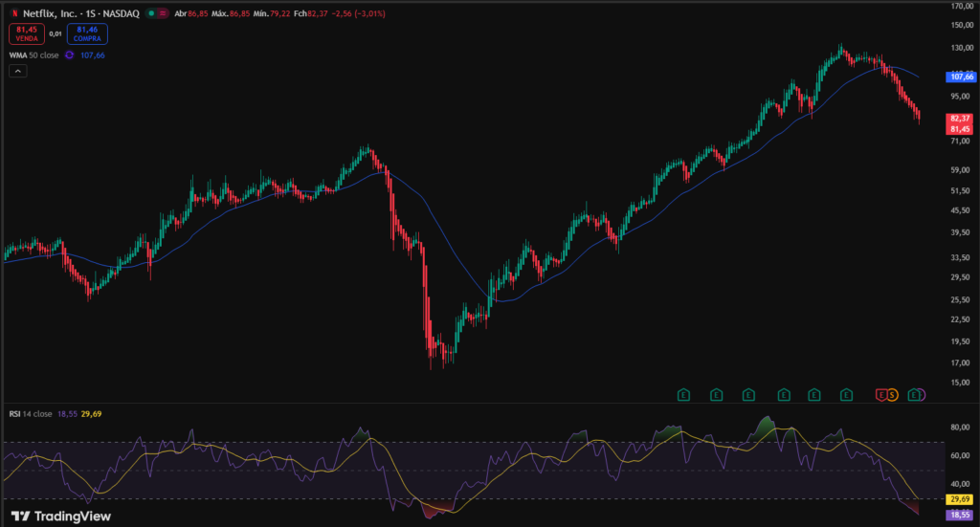The image size is (980, 527).
Task: Open the Netflix, Inc. symbol title
Action: (50, 13)
